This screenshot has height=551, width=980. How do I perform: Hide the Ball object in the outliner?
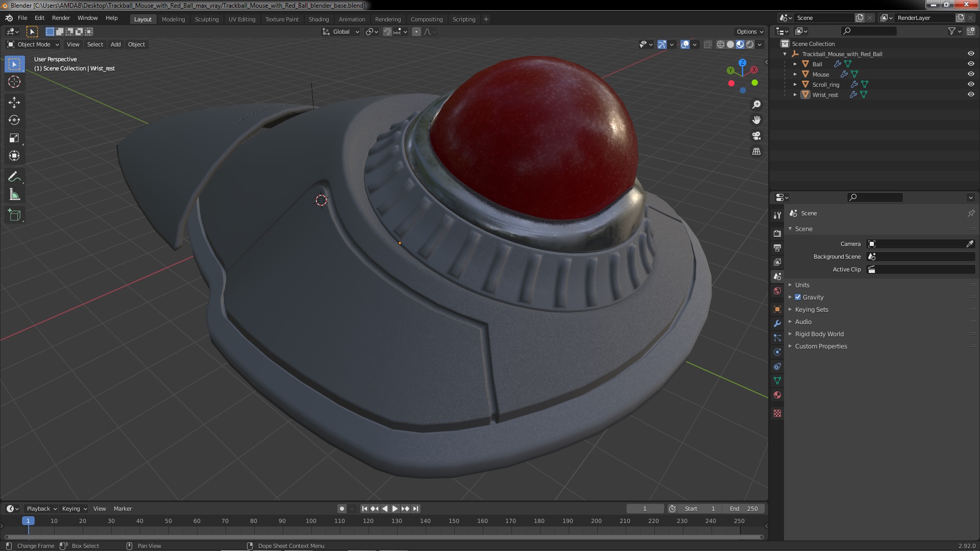click(971, 64)
